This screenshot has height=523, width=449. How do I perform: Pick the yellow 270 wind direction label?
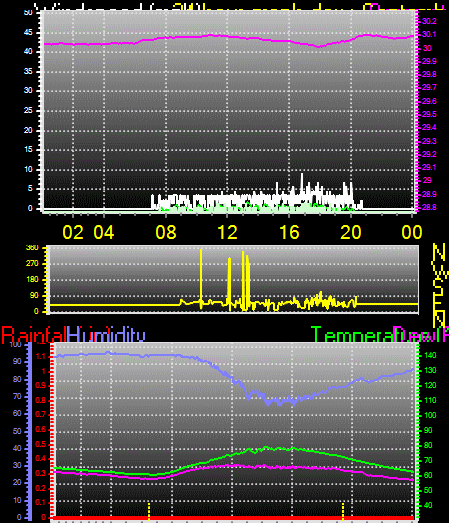tap(32, 264)
